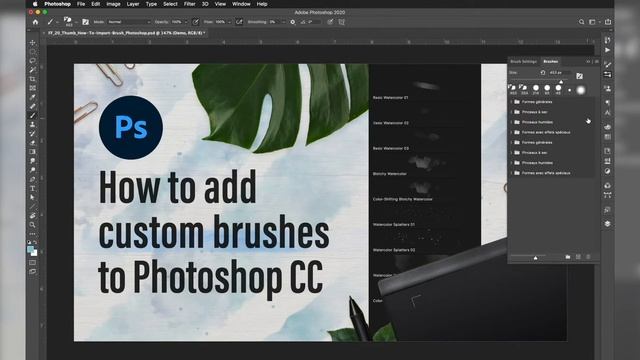The image size is (640, 360).
Task: Open the Photoshop application menu
Action: pyautogui.click(x=57, y=4)
